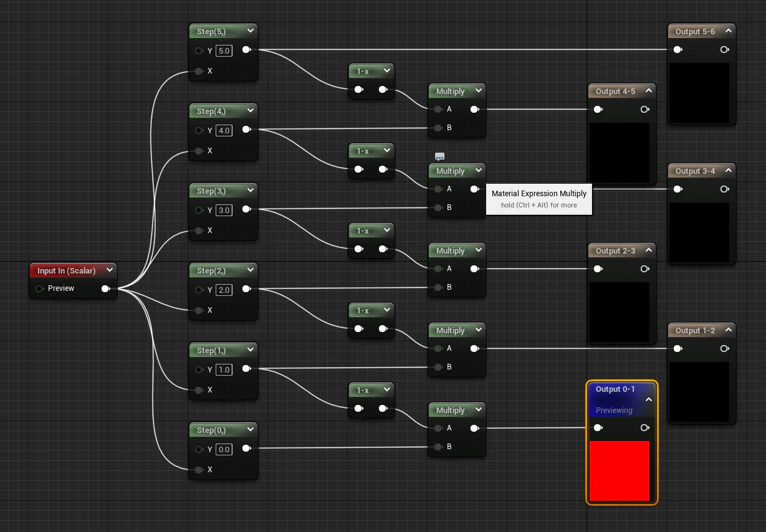Select the Output 3-4 preview thumbnail
This screenshot has height=532, width=766.
click(x=699, y=232)
